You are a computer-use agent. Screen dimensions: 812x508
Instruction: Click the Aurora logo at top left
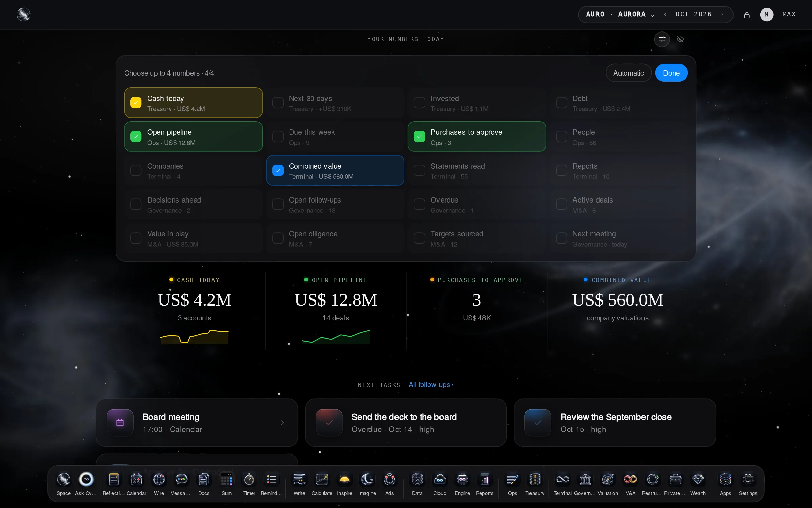click(x=24, y=15)
